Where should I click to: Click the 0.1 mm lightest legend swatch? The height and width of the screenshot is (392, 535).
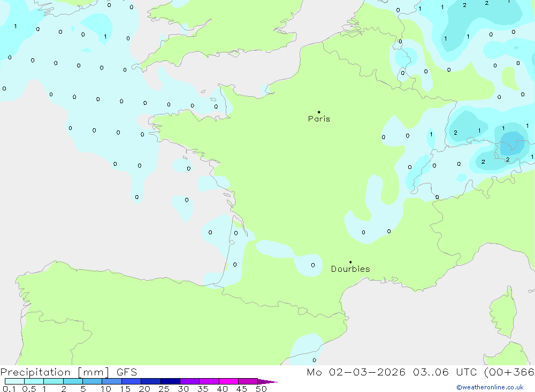click(14, 381)
